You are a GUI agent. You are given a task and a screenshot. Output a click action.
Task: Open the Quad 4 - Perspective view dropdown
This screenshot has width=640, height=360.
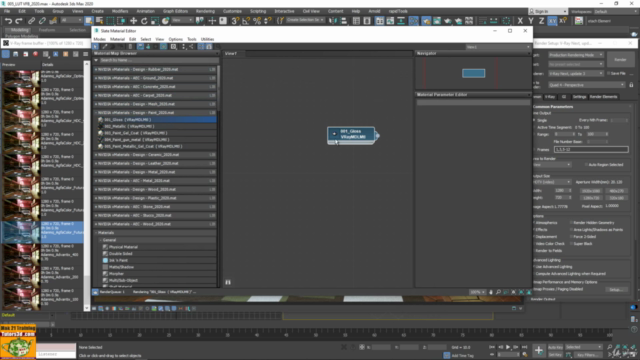(586, 85)
